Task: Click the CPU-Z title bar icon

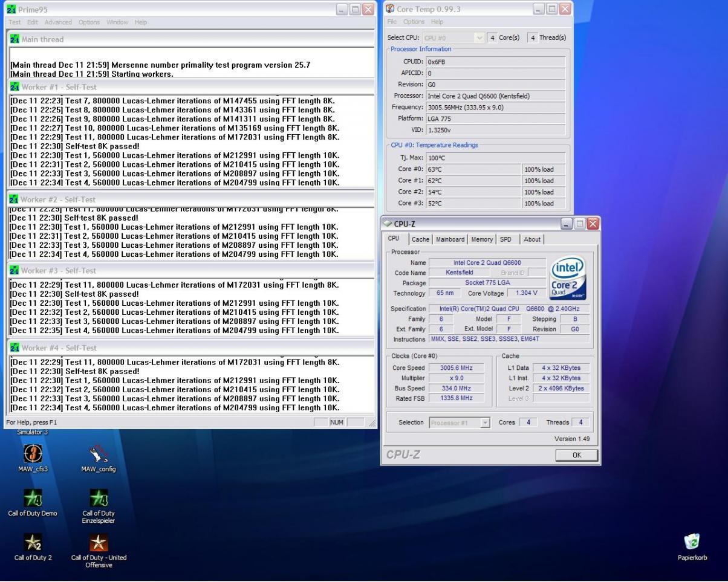Action: (388, 224)
